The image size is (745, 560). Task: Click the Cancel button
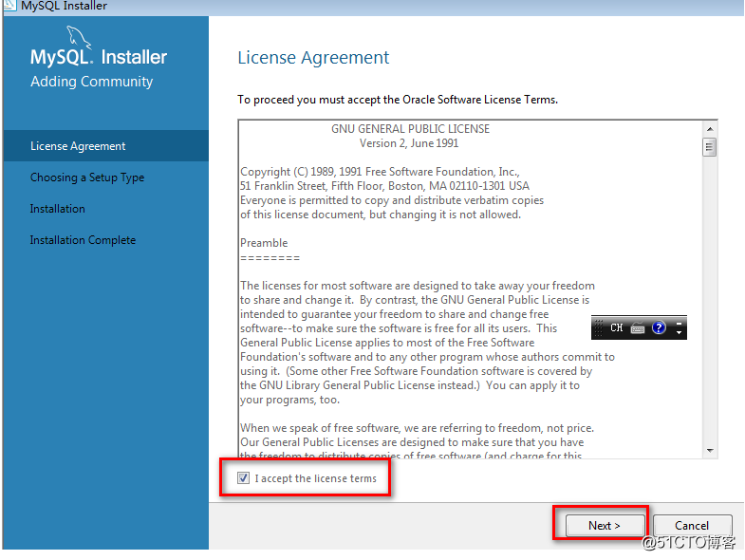692,525
